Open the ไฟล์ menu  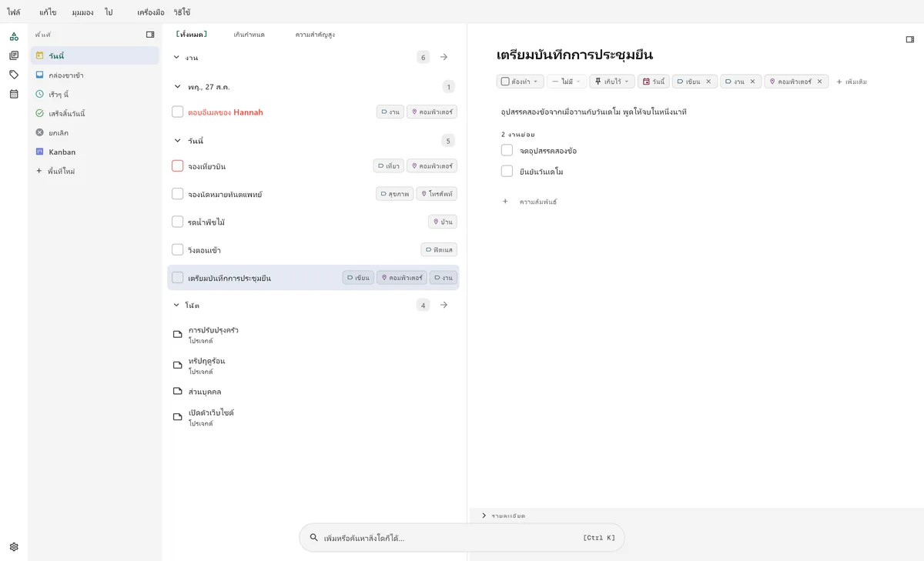click(x=14, y=12)
